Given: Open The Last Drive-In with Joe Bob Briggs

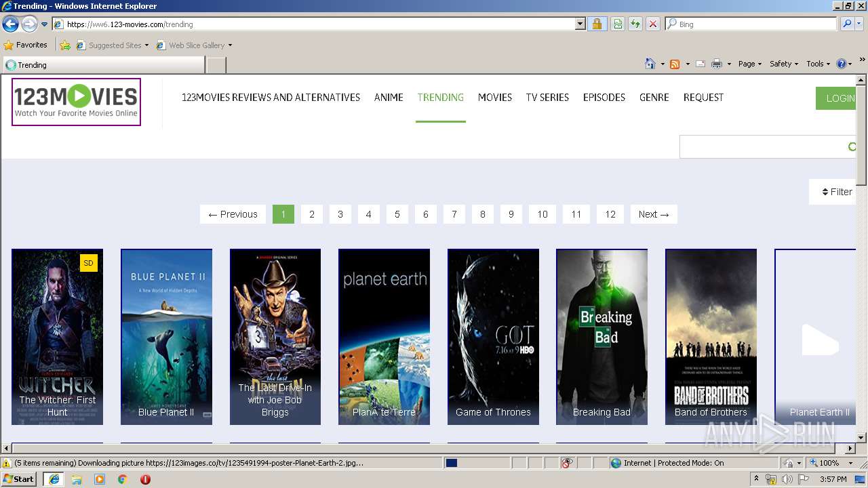Looking at the screenshot, I should (x=275, y=337).
